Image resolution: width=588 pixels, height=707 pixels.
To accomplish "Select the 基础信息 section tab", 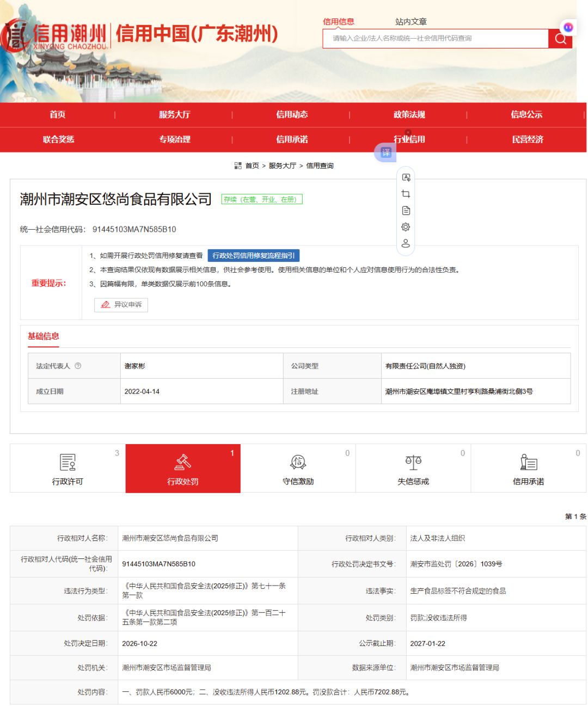I will coord(44,336).
